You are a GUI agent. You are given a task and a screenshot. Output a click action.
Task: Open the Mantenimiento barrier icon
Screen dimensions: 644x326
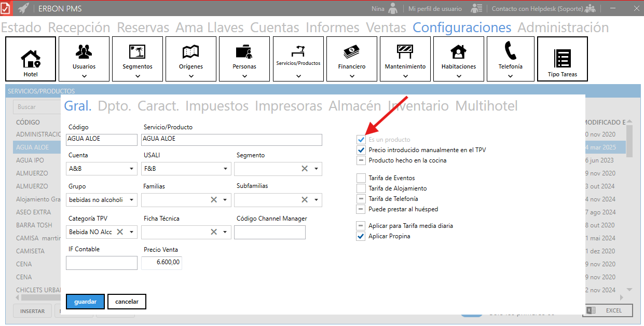click(x=405, y=52)
